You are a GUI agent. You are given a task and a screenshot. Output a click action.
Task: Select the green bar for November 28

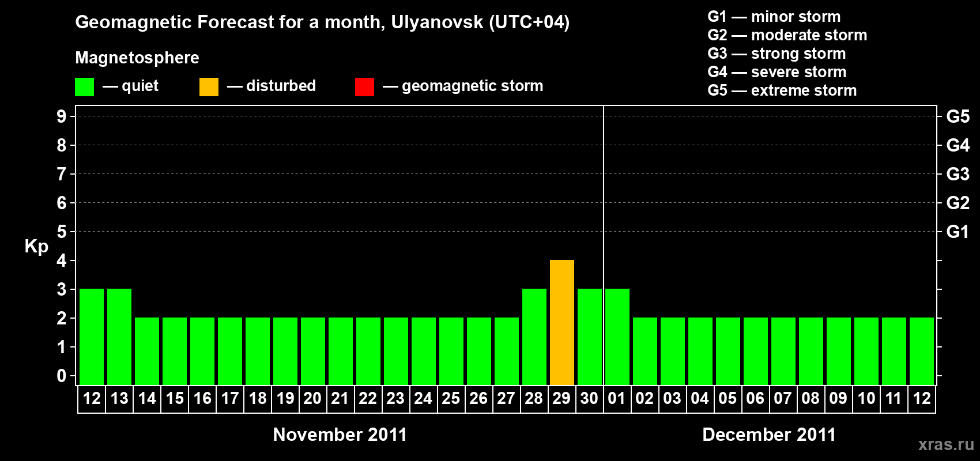click(534, 337)
